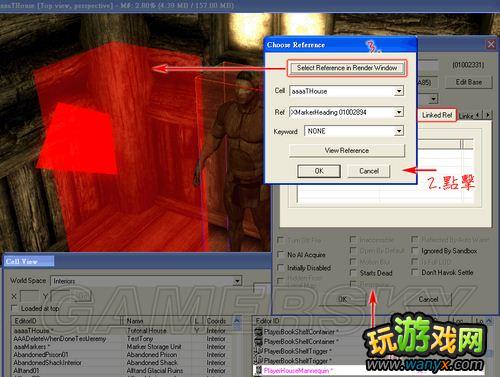Sort cells by Coords column header
500x377 pixels.
point(218,321)
